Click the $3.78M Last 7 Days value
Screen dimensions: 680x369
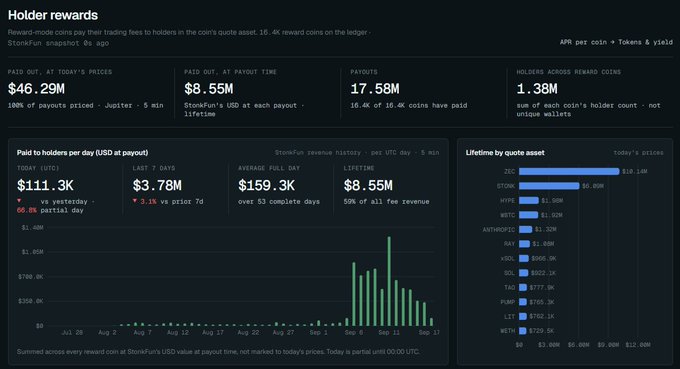157,186
